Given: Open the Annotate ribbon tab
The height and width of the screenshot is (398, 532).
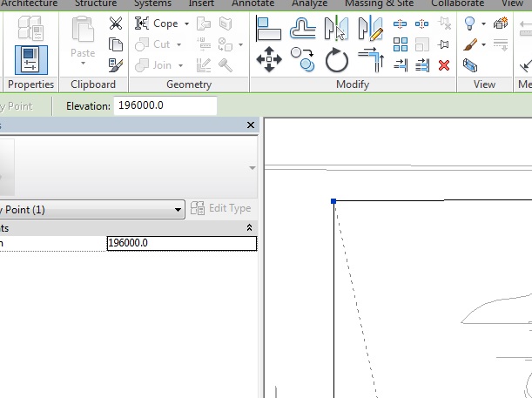Looking at the screenshot, I should (253, 3).
